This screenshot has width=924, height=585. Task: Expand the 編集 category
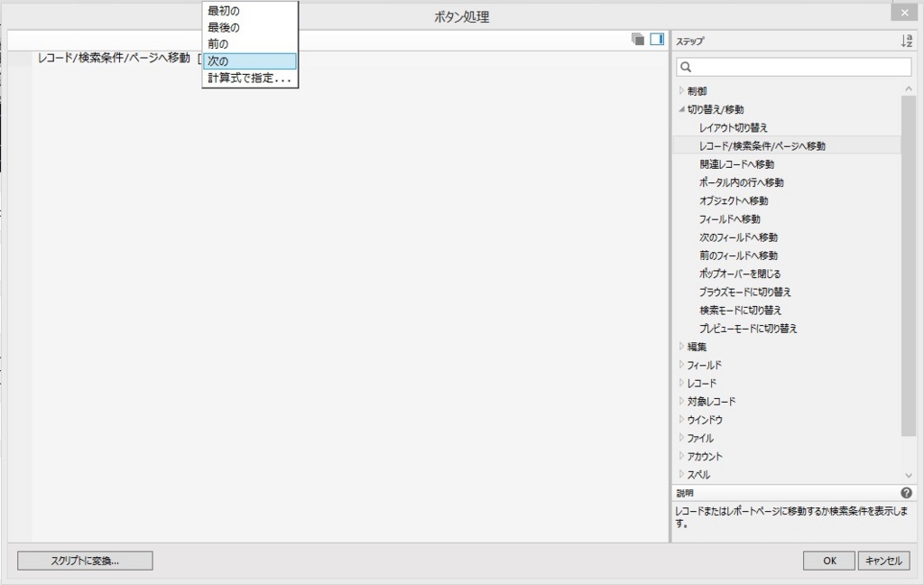(682, 346)
